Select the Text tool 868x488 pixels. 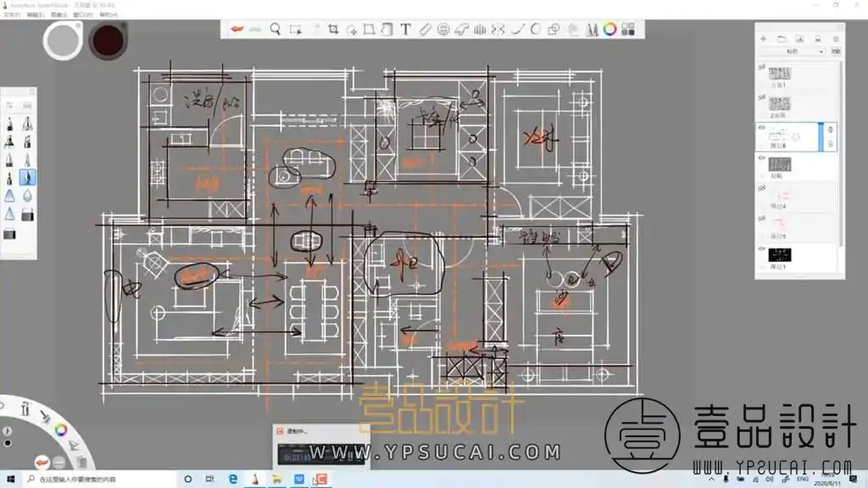[406, 30]
